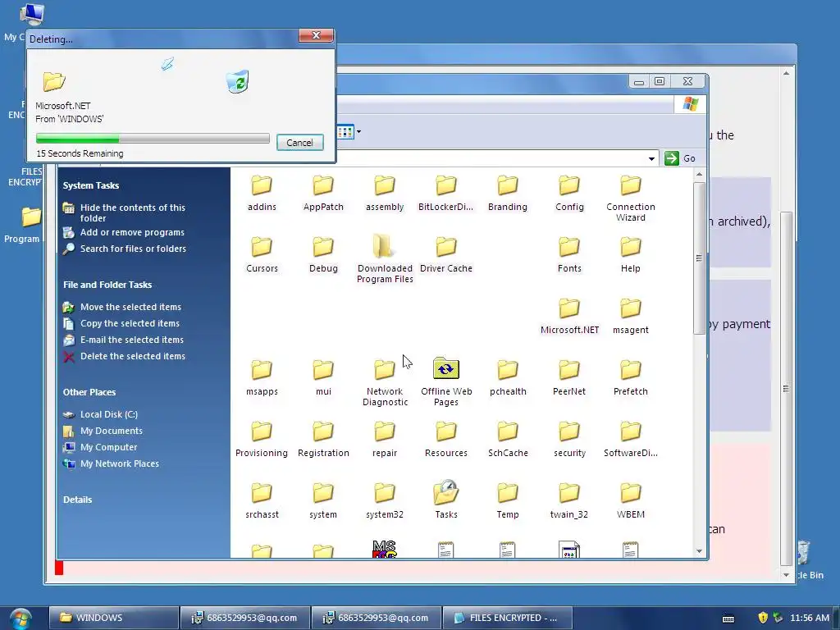Select the system32 folder

click(x=385, y=500)
